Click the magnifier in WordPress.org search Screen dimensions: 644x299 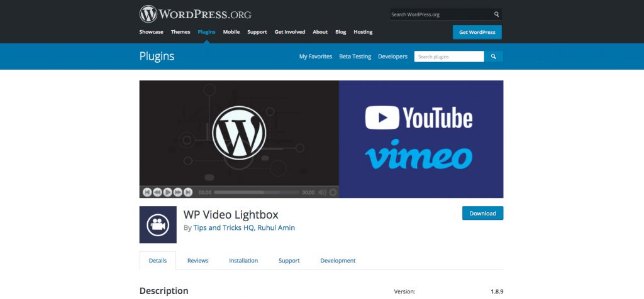click(x=497, y=14)
